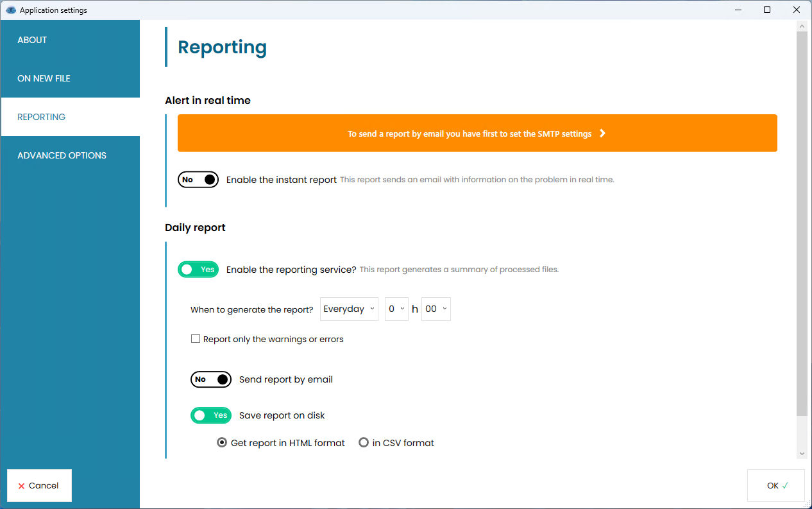
Task: Click the Alert in real time heading
Action: tap(208, 101)
